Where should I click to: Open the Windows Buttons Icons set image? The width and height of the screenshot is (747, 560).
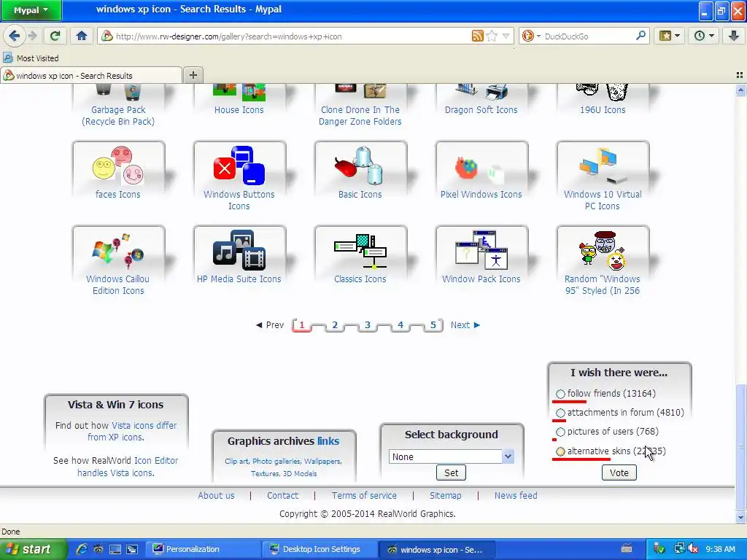click(239, 166)
